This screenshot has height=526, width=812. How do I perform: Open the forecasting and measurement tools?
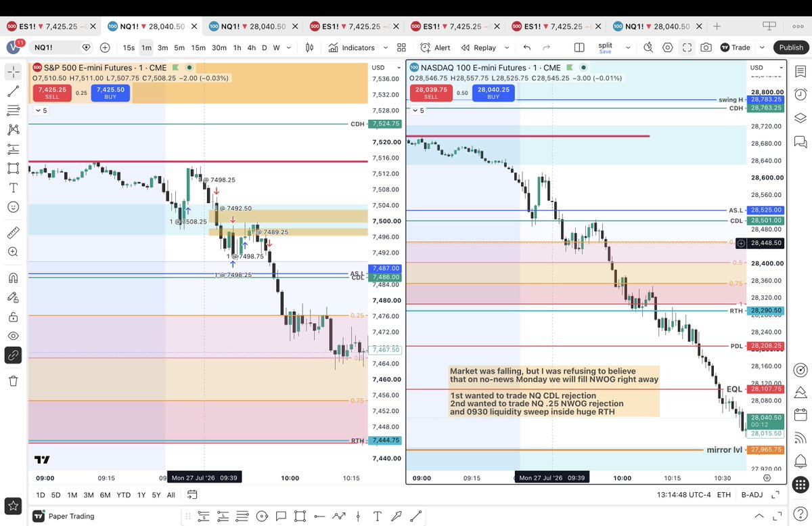pyautogui.click(x=14, y=149)
